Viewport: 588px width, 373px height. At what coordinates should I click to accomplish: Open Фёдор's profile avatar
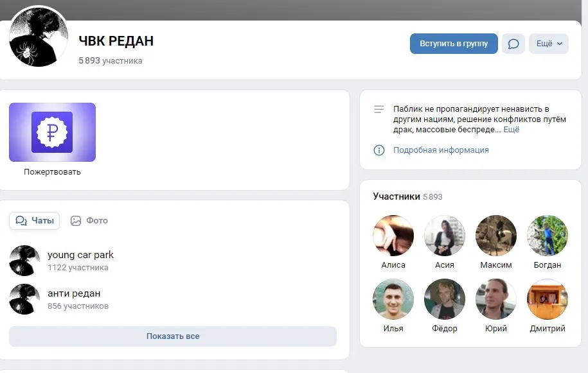point(445,299)
